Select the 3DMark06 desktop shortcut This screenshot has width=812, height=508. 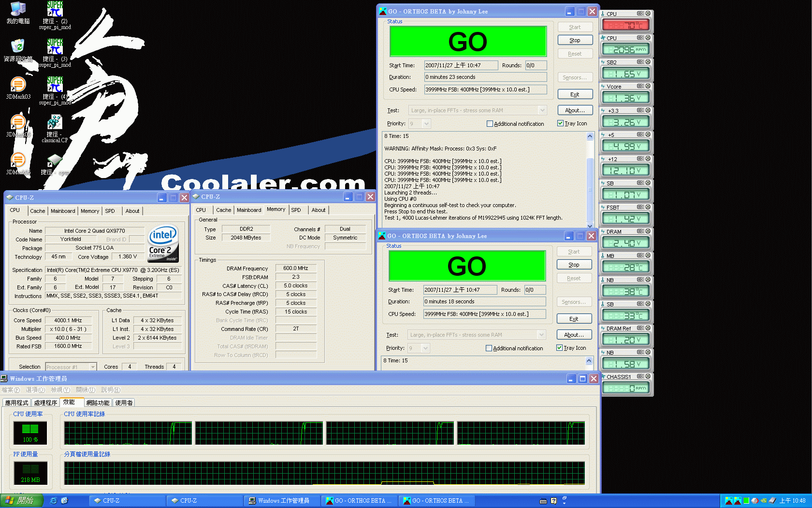(18, 164)
